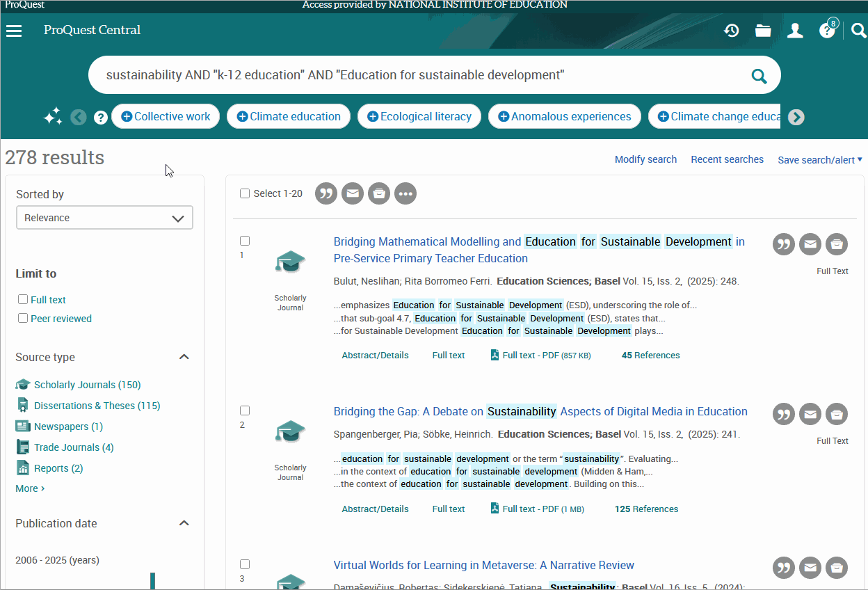Open search history via the clock icon
Image resolution: width=868 pixels, height=590 pixels.
click(x=731, y=30)
